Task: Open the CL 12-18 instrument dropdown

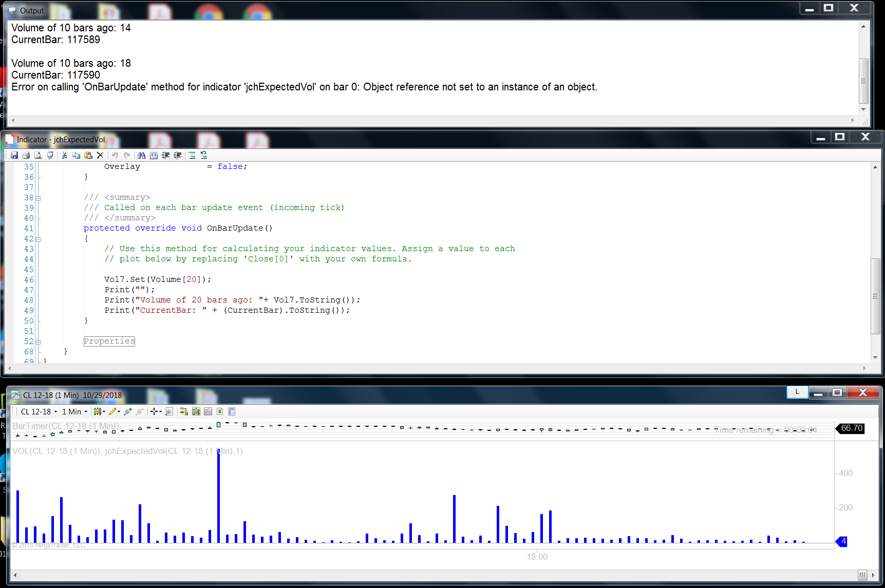Action: click(39, 412)
